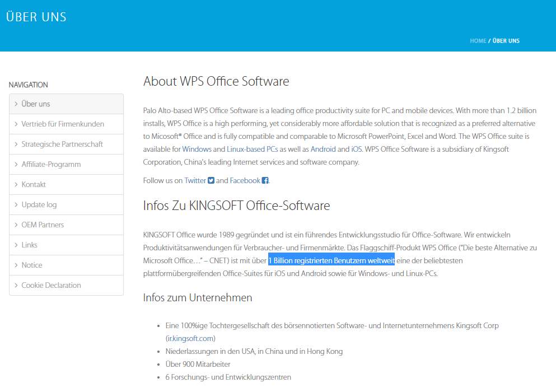Click the Twitter bird icon
The height and width of the screenshot is (392, 556).
(211, 180)
